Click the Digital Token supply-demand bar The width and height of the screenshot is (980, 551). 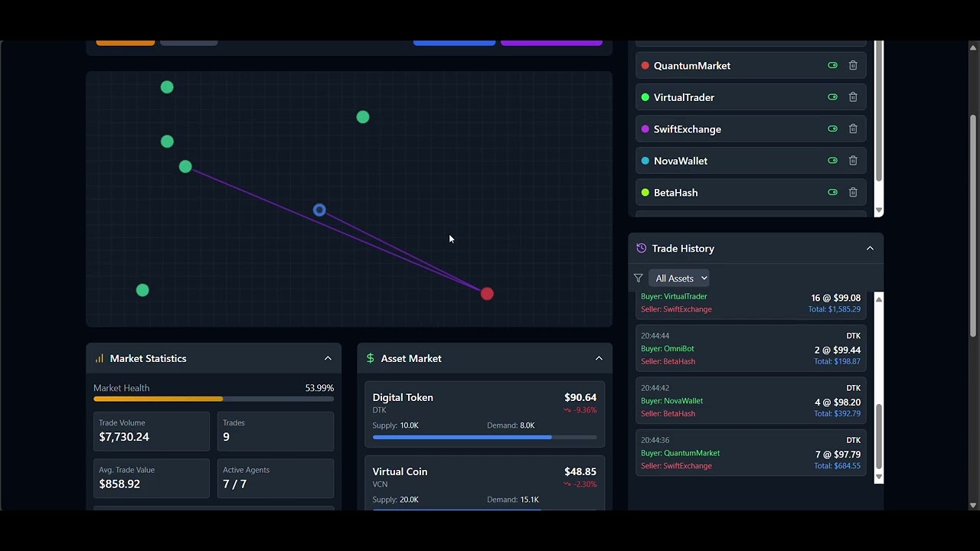point(485,437)
